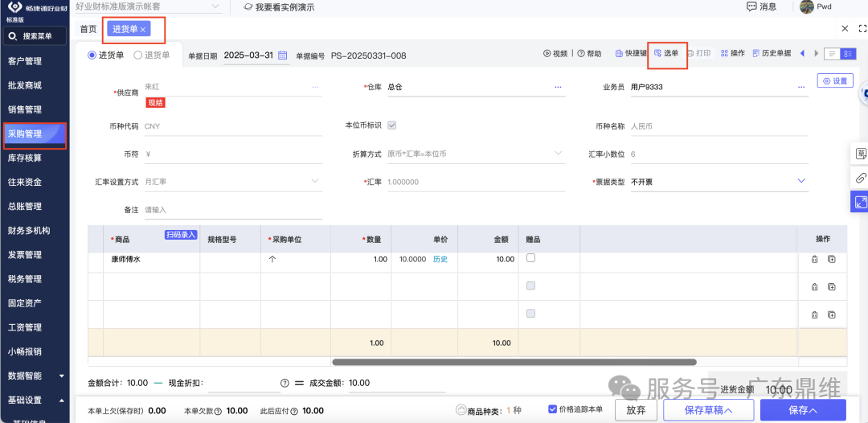The height and width of the screenshot is (423, 868).
Task: Select the 退货单 radio option
Action: pyautogui.click(x=139, y=55)
